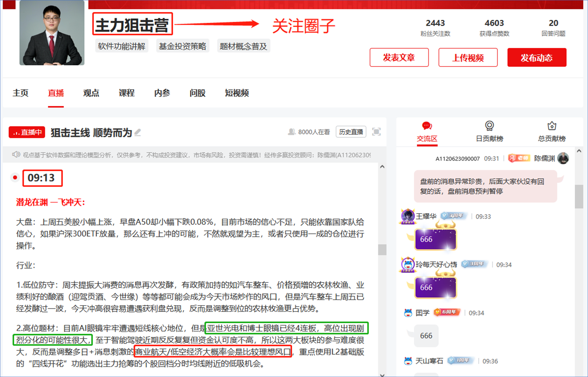Click the 09:36 timestamp beside 天山寒石
The image size is (588, 377).
coord(490,361)
